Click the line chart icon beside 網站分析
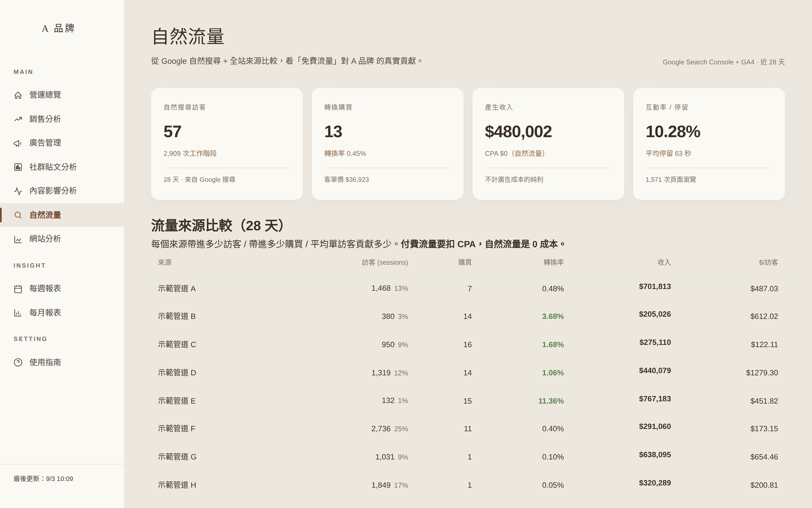The width and height of the screenshot is (812, 508). click(x=18, y=239)
